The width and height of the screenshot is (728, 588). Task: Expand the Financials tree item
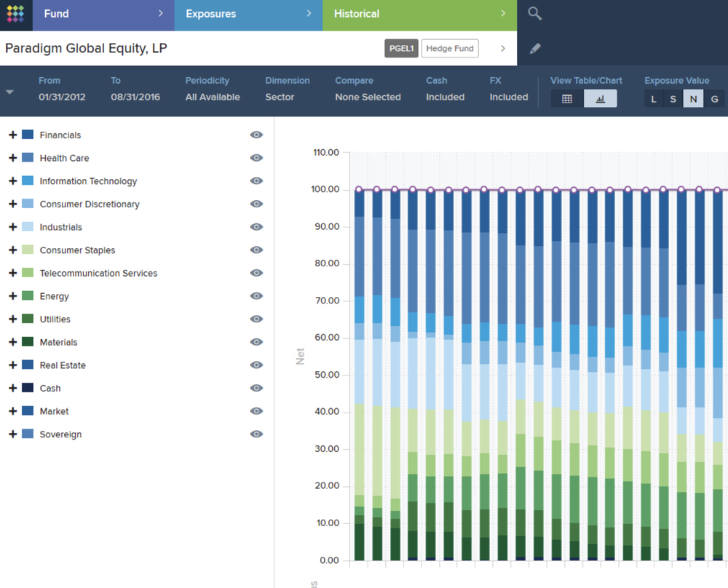click(x=12, y=135)
